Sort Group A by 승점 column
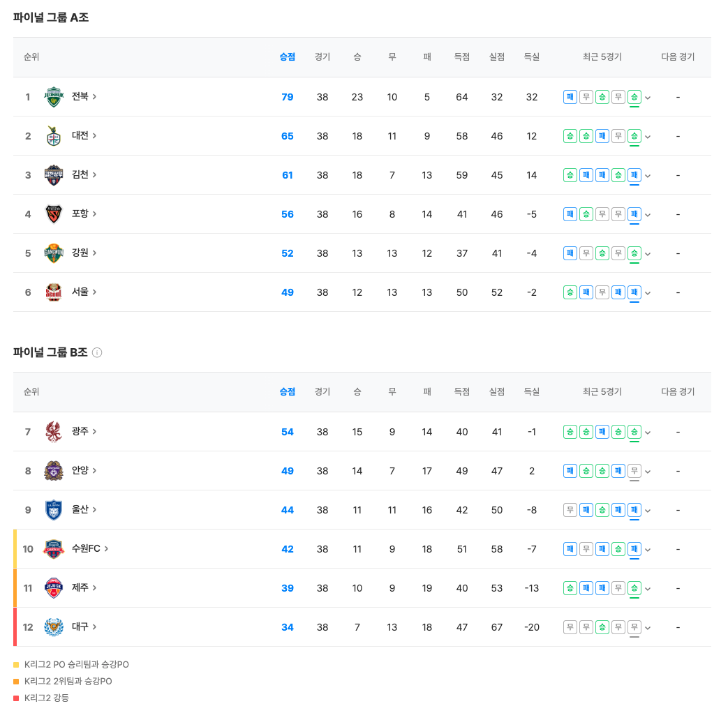 pos(288,57)
